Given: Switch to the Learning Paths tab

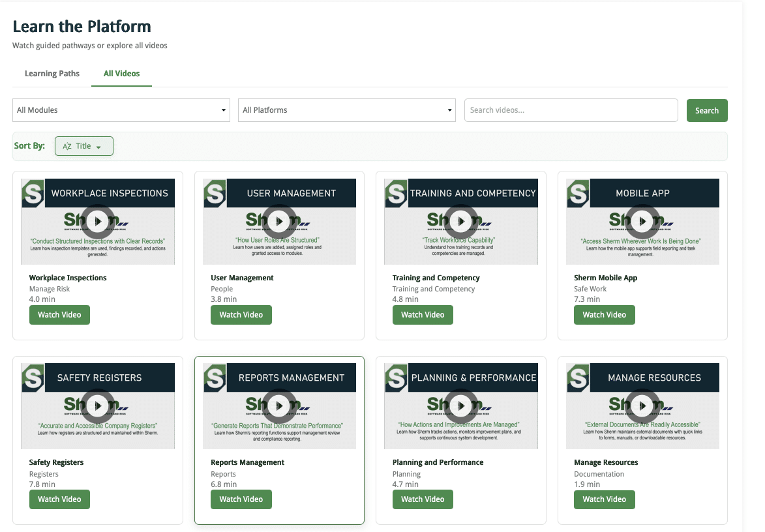Looking at the screenshot, I should coord(52,74).
